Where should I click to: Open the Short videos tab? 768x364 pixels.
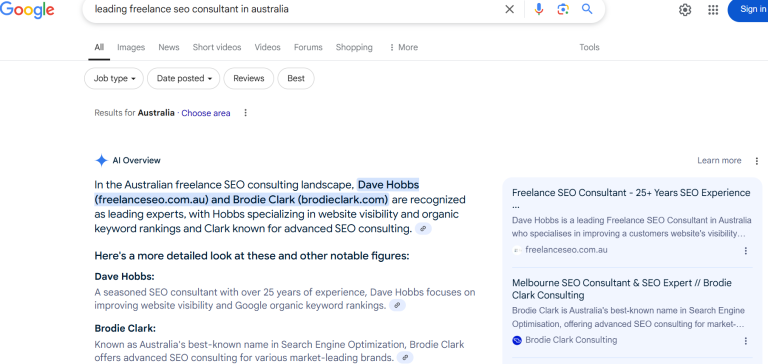coord(217,48)
